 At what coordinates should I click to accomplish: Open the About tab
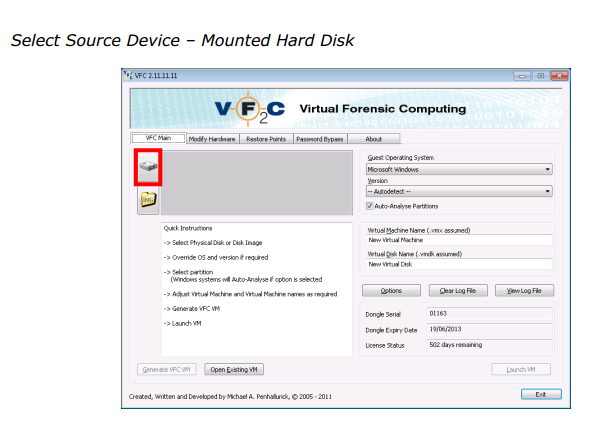click(374, 139)
